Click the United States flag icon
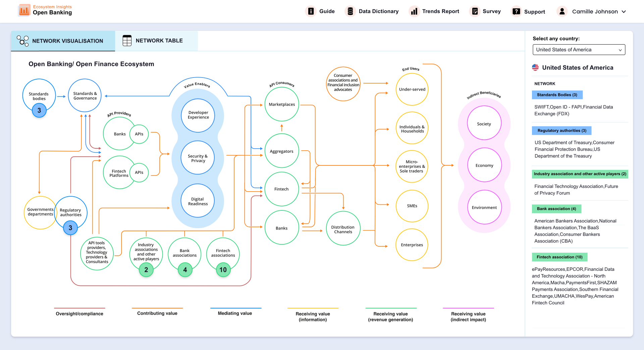Image resolution: width=644 pixels, height=350 pixels. tap(535, 67)
